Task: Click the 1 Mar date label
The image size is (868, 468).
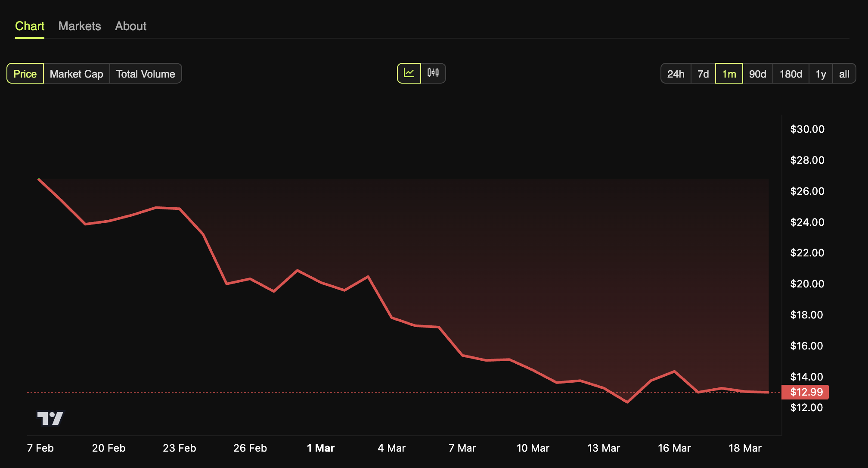Action: [x=321, y=448]
